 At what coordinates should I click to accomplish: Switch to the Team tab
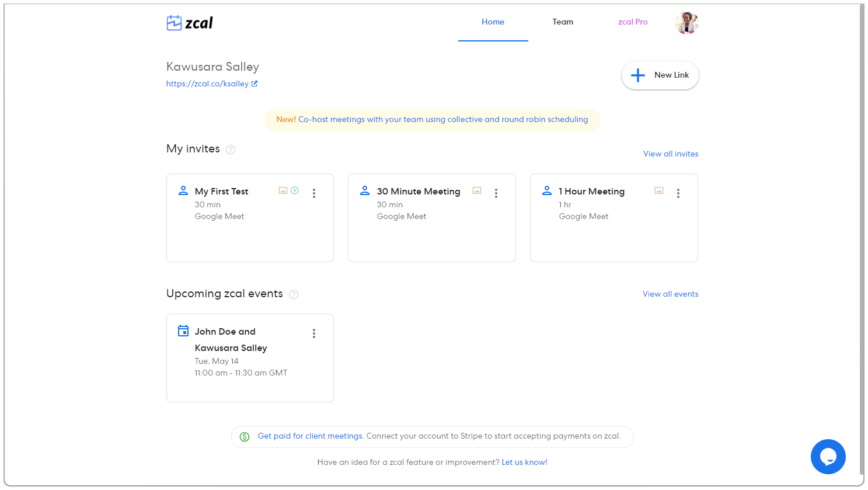point(563,22)
